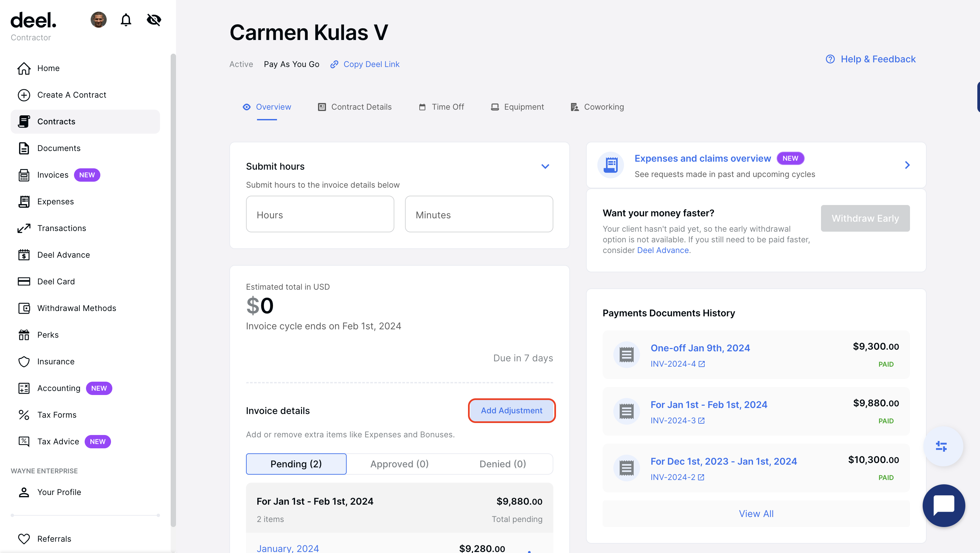980x553 pixels.
Task: Open the Invoices section
Action: [53, 175]
